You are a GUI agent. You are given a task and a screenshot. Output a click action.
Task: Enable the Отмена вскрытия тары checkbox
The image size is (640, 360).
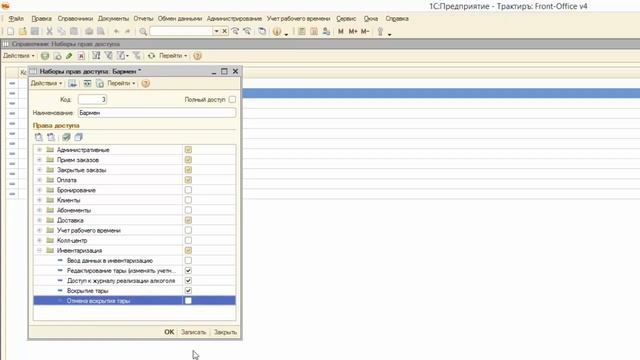click(188, 301)
